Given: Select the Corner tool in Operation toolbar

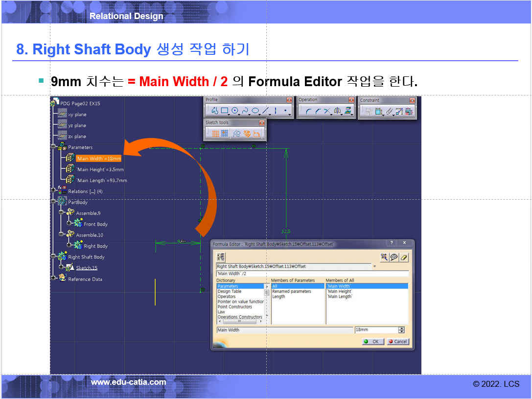Looking at the screenshot, I should 308,112.
